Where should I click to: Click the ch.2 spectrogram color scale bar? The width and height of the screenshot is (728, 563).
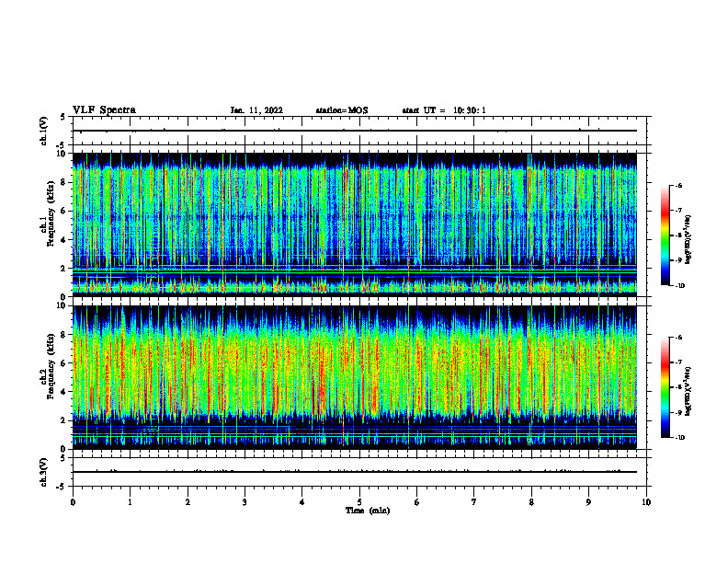pos(665,387)
